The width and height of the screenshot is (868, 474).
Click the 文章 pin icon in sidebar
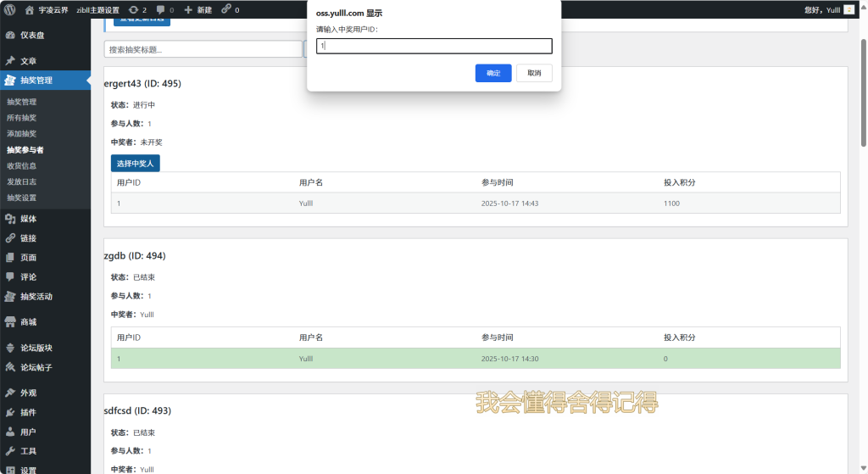point(10,61)
